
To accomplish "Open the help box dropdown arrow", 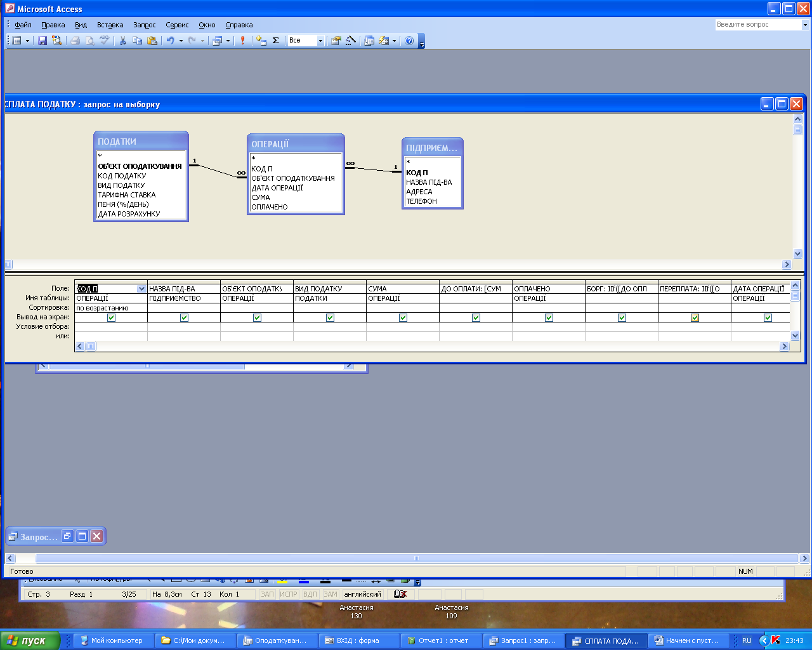I will tap(805, 25).
